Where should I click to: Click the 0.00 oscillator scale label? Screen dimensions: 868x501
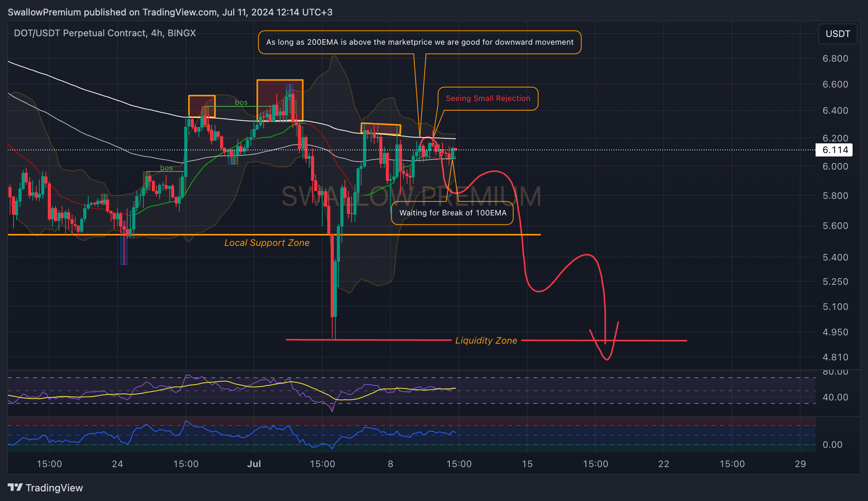pos(832,445)
